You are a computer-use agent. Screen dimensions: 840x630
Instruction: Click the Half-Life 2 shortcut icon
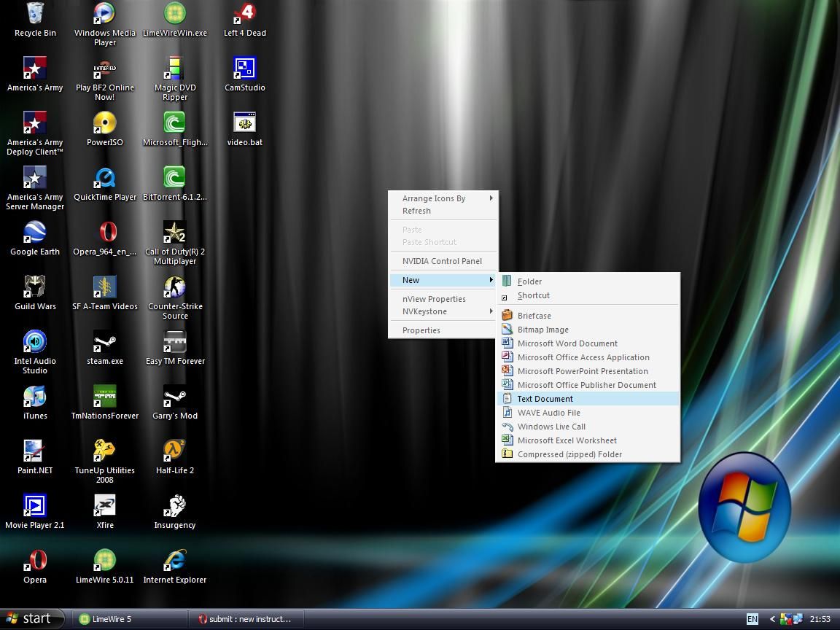pos(175,451)
